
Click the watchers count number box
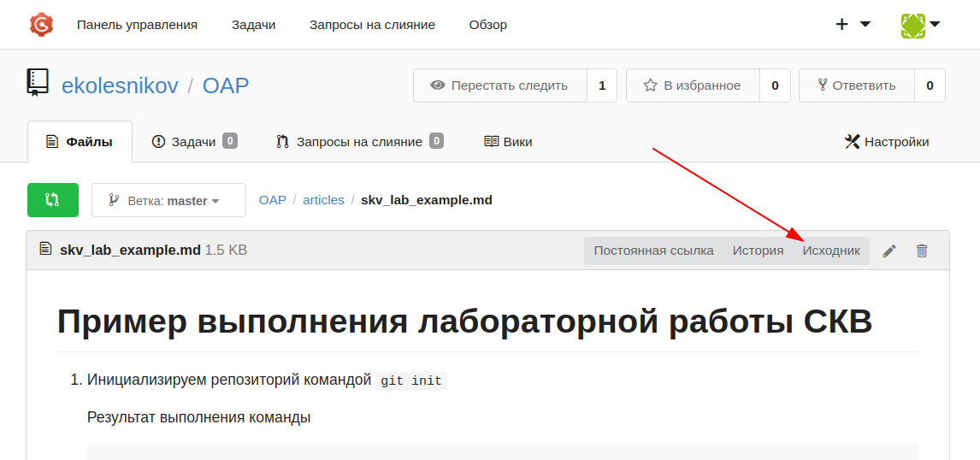click(602, 86)
